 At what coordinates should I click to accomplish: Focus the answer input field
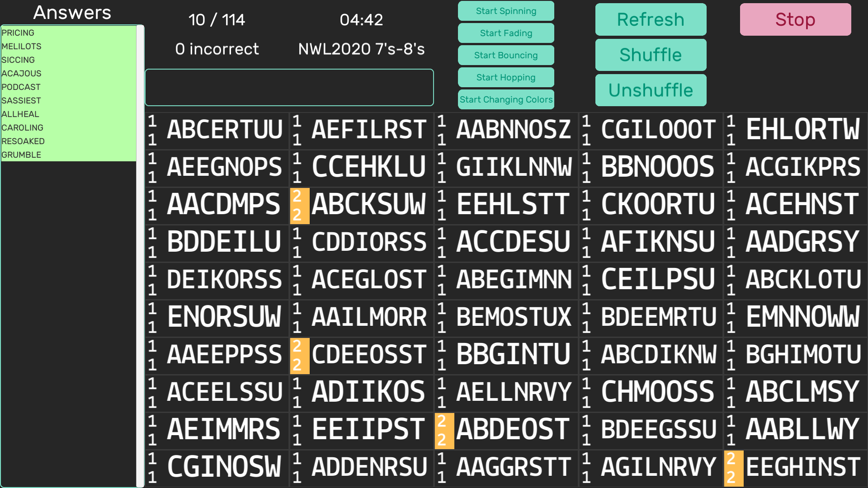289,88
